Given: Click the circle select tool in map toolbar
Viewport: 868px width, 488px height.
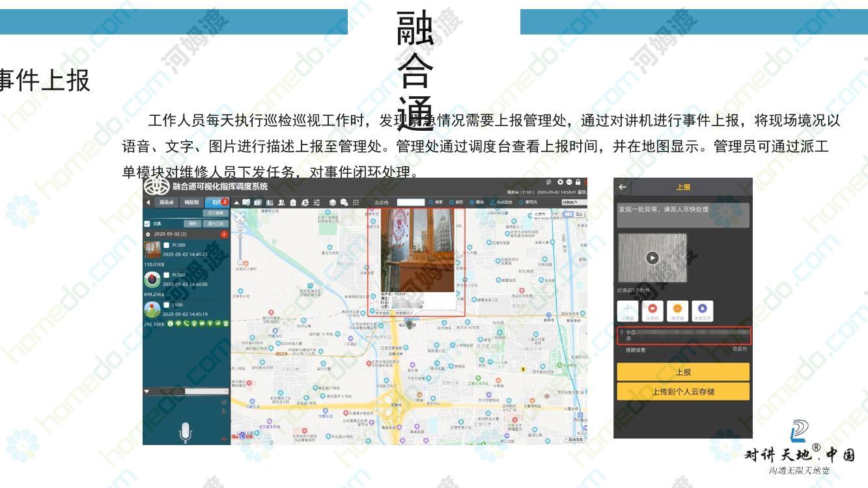Looking at the screenshot, I should tap(477, 202).
